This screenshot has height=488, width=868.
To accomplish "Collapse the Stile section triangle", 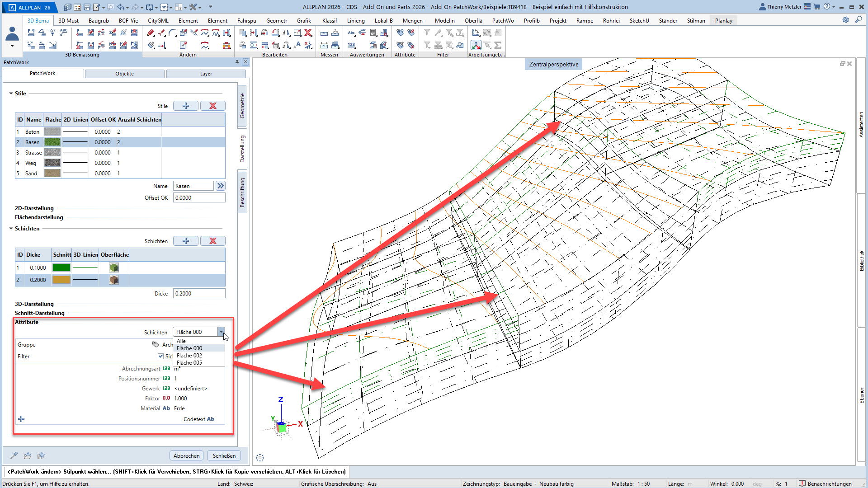I will 11,94.
